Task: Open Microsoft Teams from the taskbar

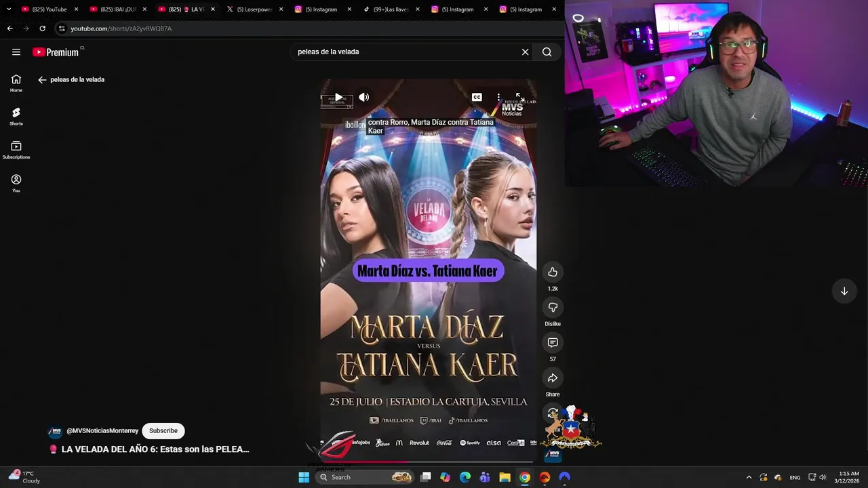Action: click(484, 477)
